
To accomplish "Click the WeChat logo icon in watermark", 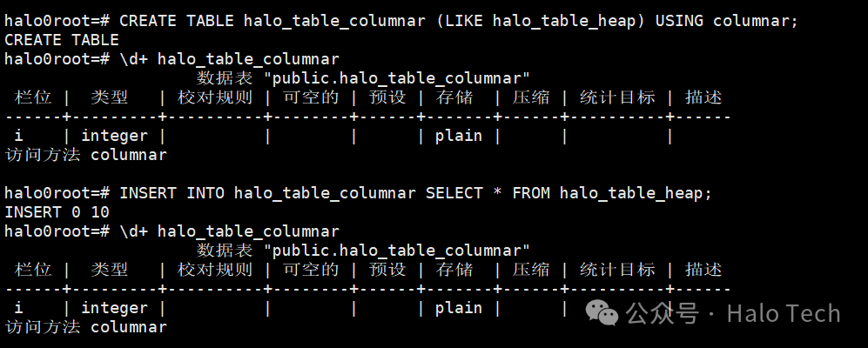I will [602, 314].
